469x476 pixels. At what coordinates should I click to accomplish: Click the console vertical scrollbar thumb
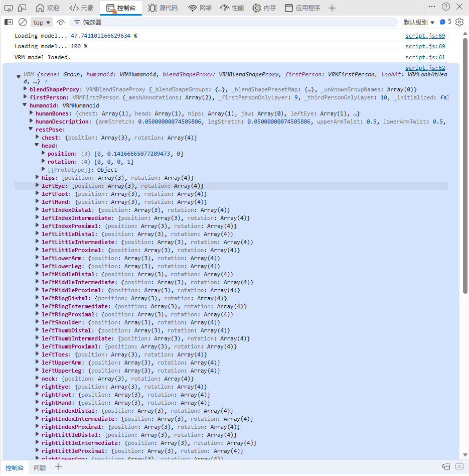tap(465, 166)
